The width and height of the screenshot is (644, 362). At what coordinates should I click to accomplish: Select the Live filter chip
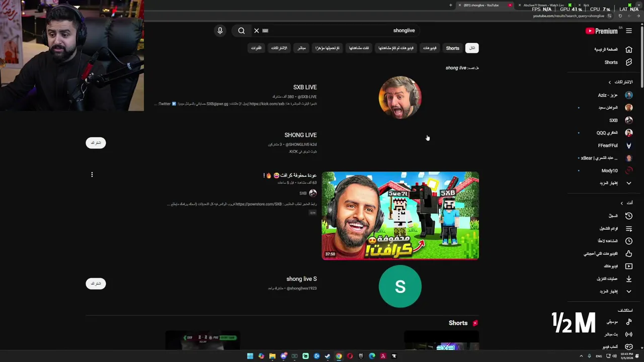click(301, 48)
